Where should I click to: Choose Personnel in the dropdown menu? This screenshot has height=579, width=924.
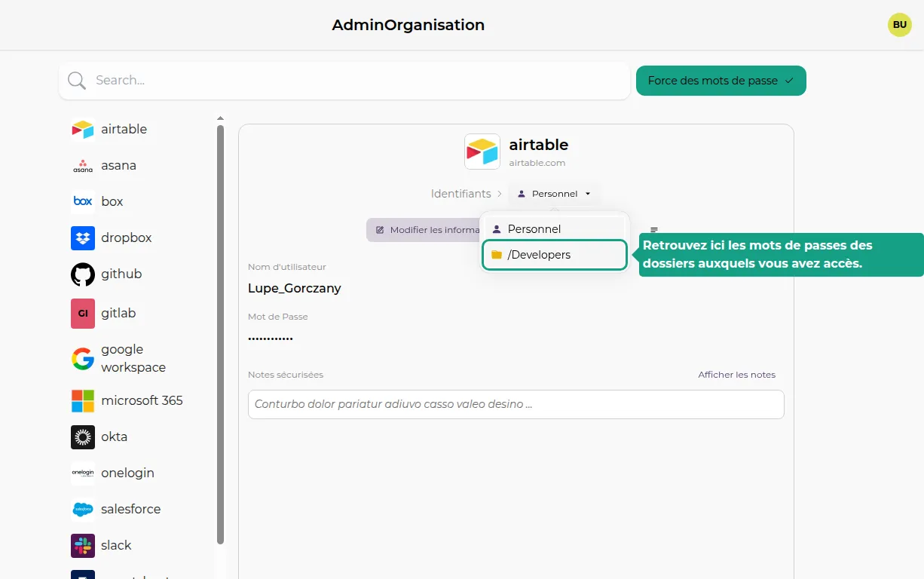pyautogui.click(x=534, y=229)
